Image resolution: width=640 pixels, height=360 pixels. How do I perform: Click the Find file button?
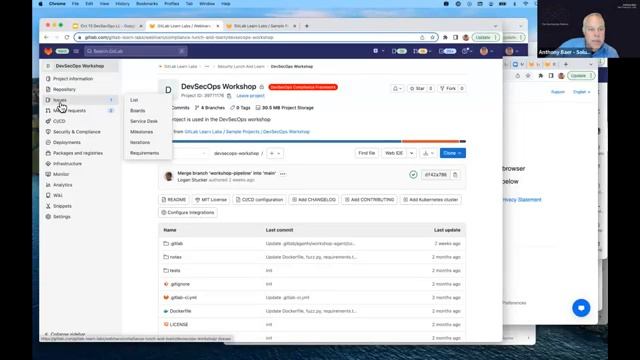(x=367, y=153)
